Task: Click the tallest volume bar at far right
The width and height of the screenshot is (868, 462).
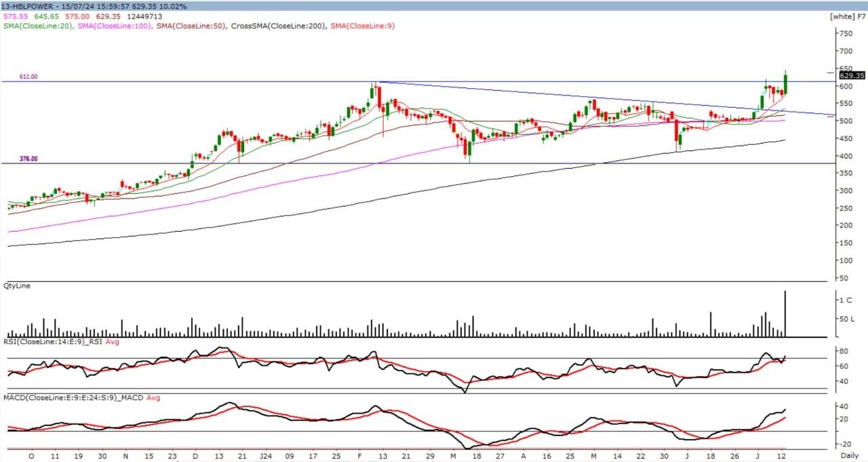Action: pyautogui.click(x=785, y=314)
